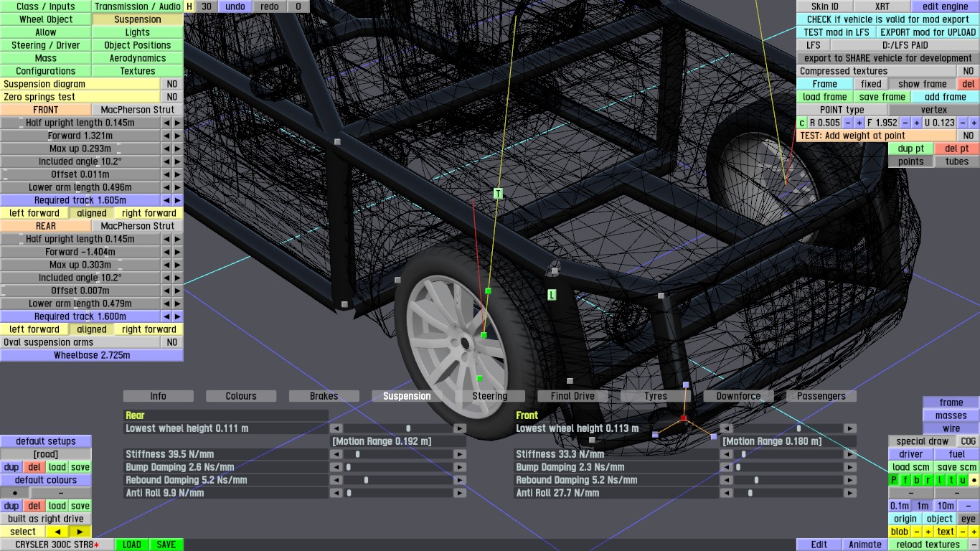Click the Wheelbase 2.725m field

[x=92, y=355]
